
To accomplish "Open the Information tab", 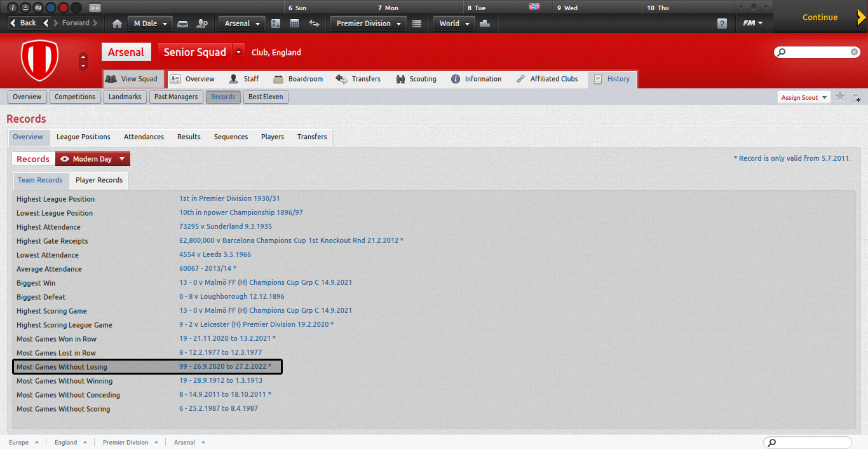I will tap(477, 79).
